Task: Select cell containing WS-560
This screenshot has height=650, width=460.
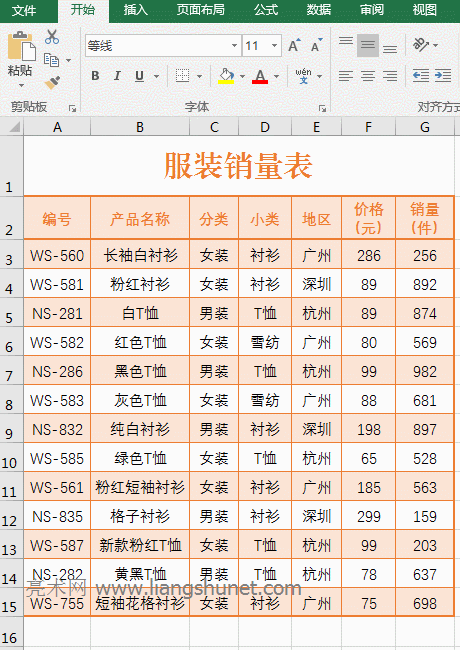Action: 57,255
